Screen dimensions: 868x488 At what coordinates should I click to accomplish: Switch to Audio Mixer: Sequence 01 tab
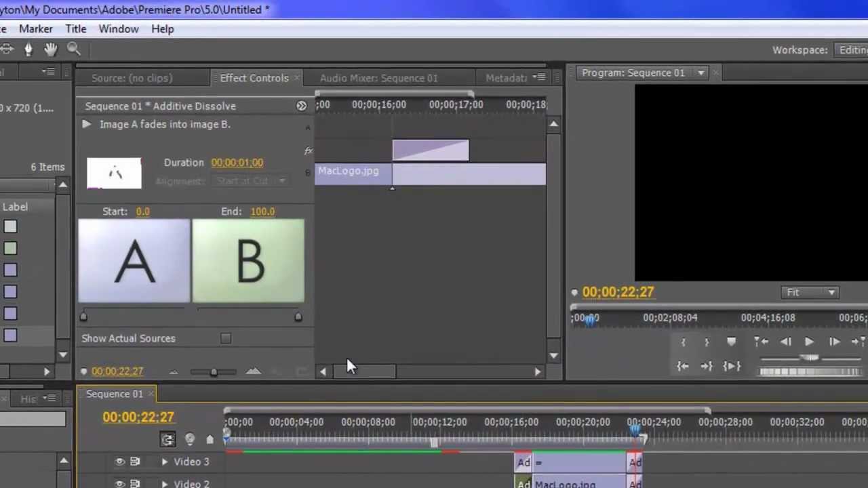click(378, 78)
